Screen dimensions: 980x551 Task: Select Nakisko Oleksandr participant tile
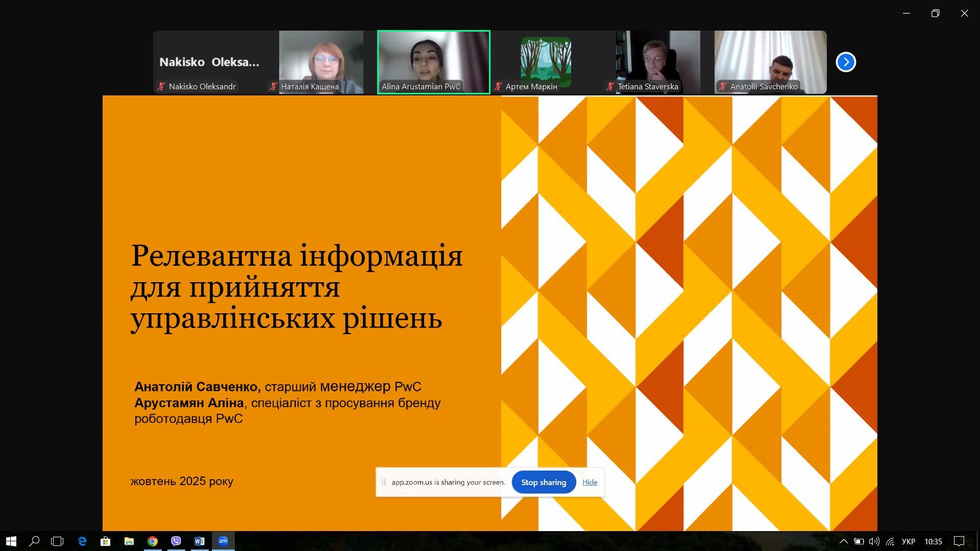point(209,62)
